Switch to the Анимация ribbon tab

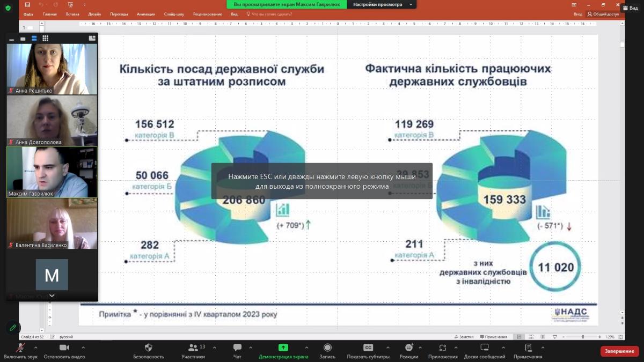point(145,14)
